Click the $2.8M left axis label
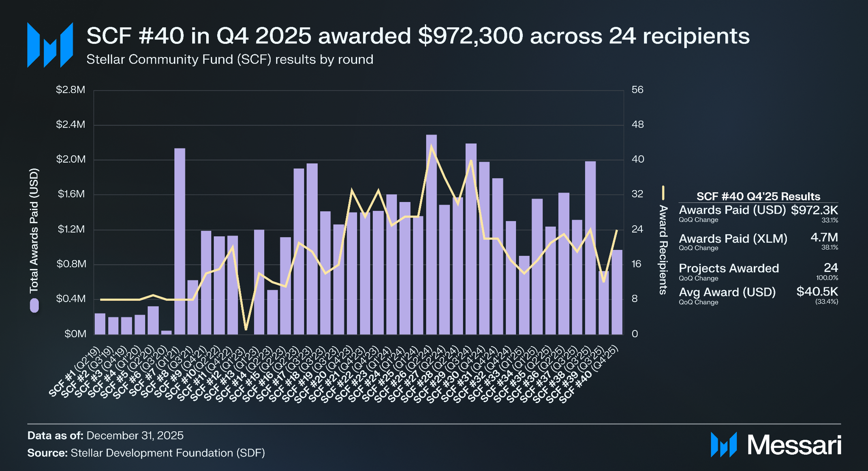 pyautogui.click(x=71, y=90)
